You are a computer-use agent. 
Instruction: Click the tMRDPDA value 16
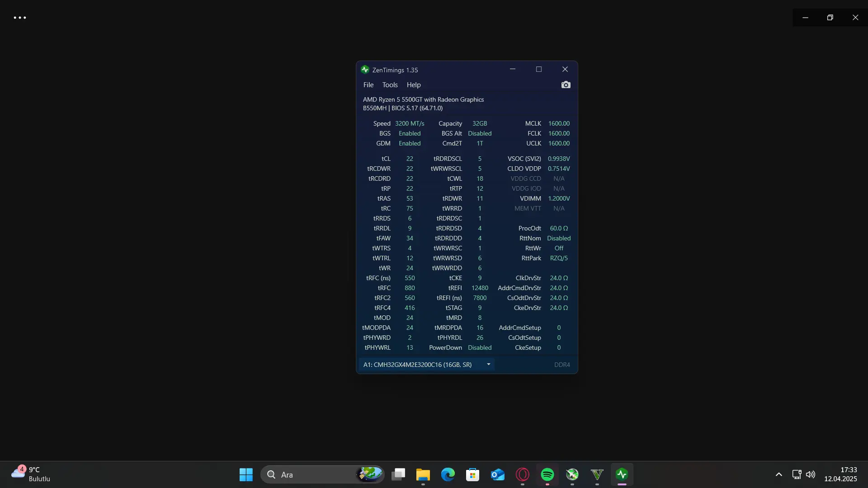pos(480,328)
